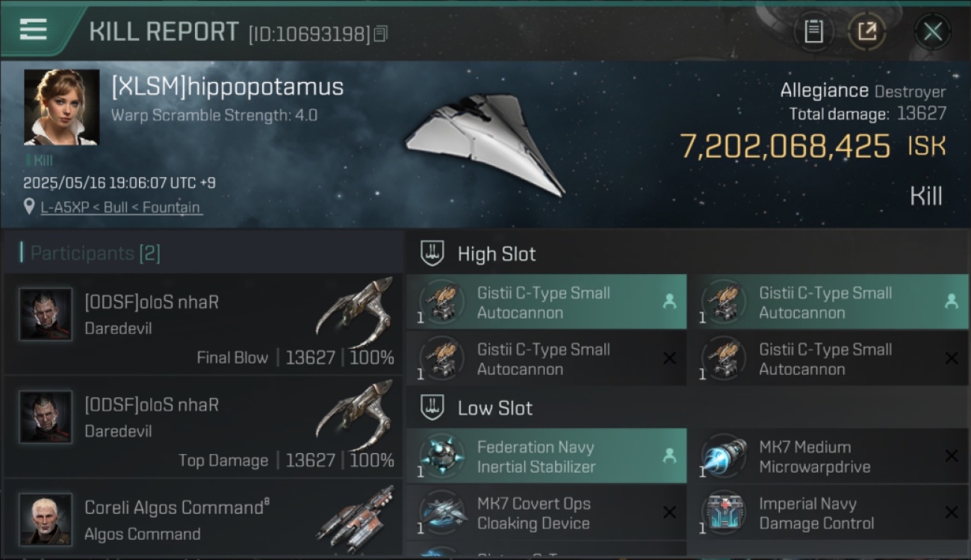Select the Top Damage Daredevil ship icon
The image size is (971, 560).
coord(354,415)
